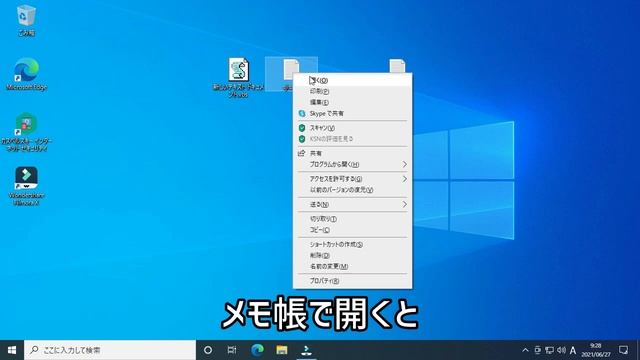This screenshot has width=640, height=360.
Task: Click the Cortana circle on taskbar
Action: click(208, 350)
